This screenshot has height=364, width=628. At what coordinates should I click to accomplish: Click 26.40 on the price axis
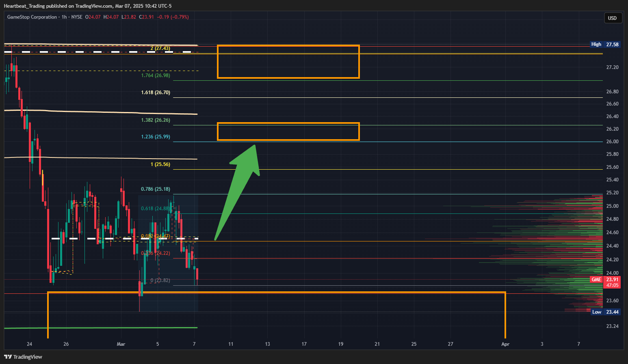(612, 116)
